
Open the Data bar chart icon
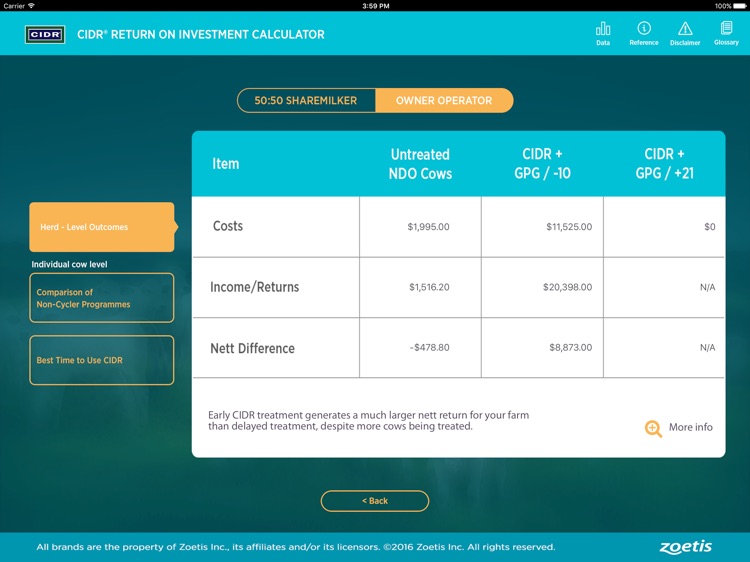coord(603,33)
